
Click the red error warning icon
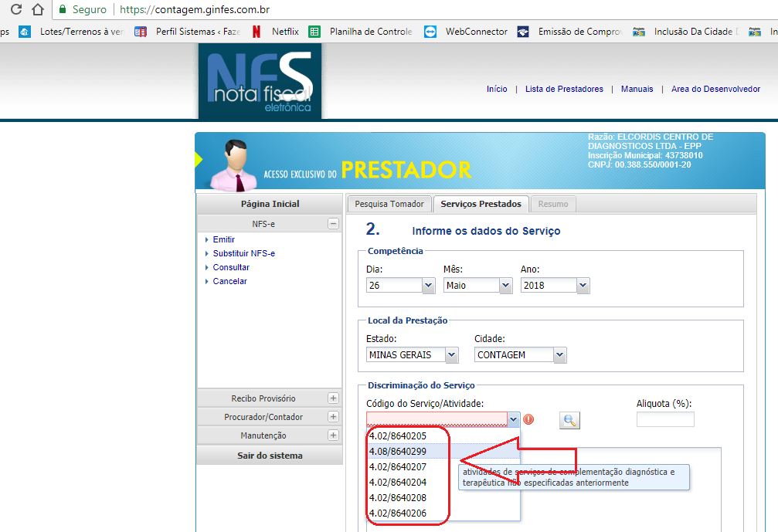(x=529, y=419)
